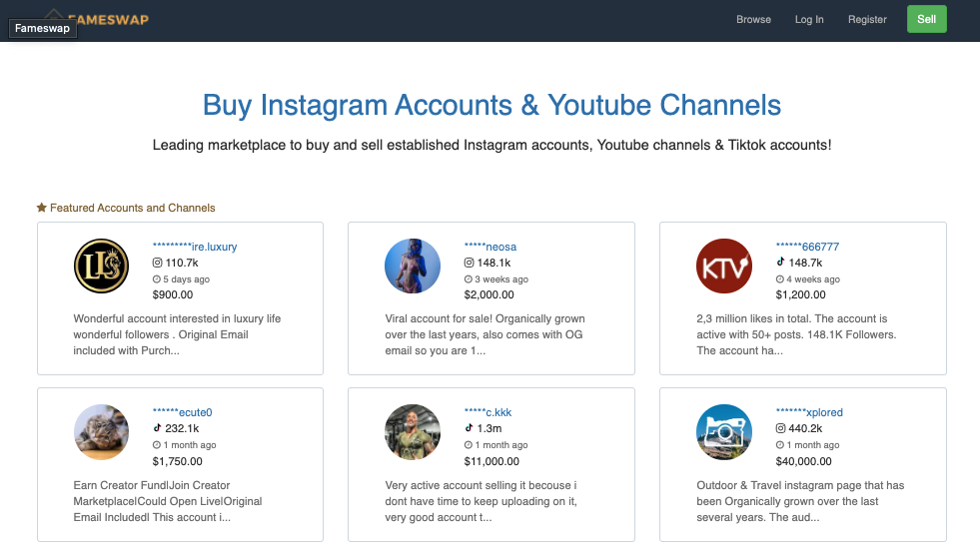Open the Register page link
The height and width of the screenshot is (551, 980).
pyautogui.click(x=867, y=19)
